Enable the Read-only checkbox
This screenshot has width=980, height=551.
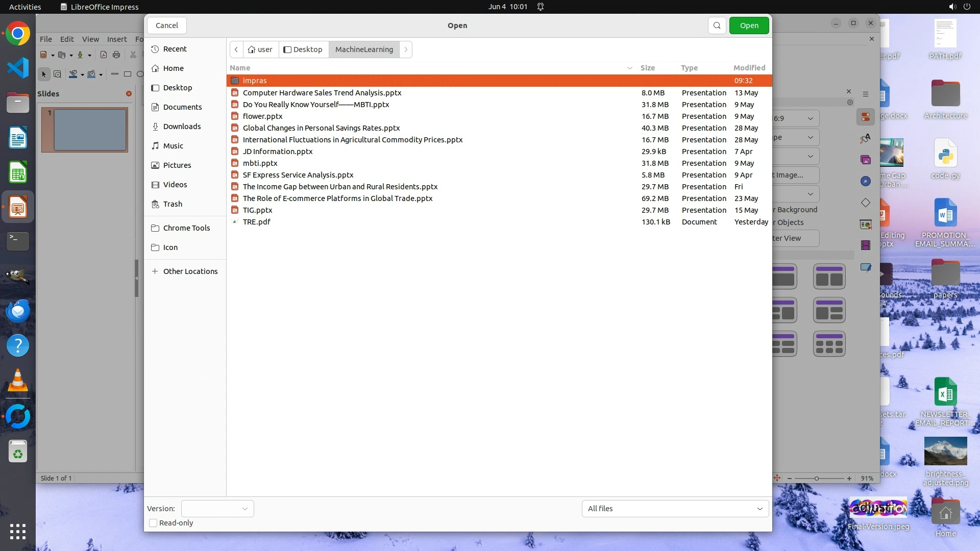[x=153, y=523]
